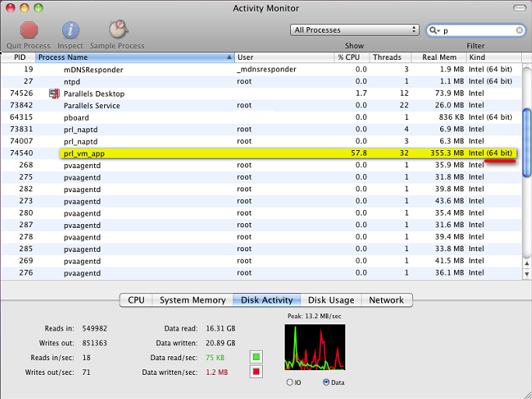The width and height of the screenshot is (532, 399).
Task: Sort by the Threads column header
Action: 390,58
